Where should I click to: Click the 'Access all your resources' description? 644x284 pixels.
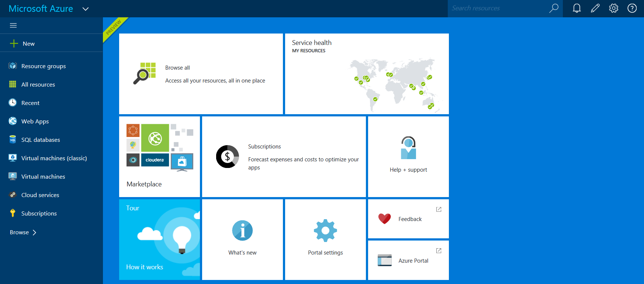[215, 81]
